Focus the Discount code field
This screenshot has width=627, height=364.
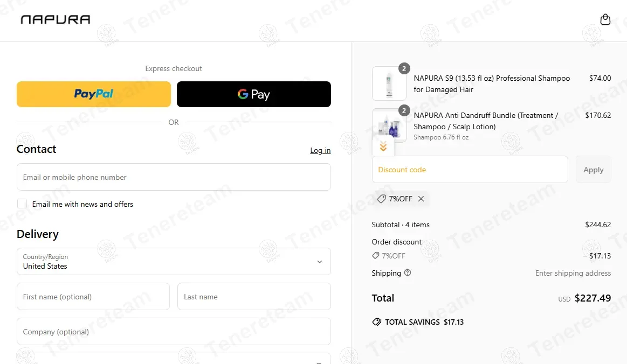click(470, 170)
